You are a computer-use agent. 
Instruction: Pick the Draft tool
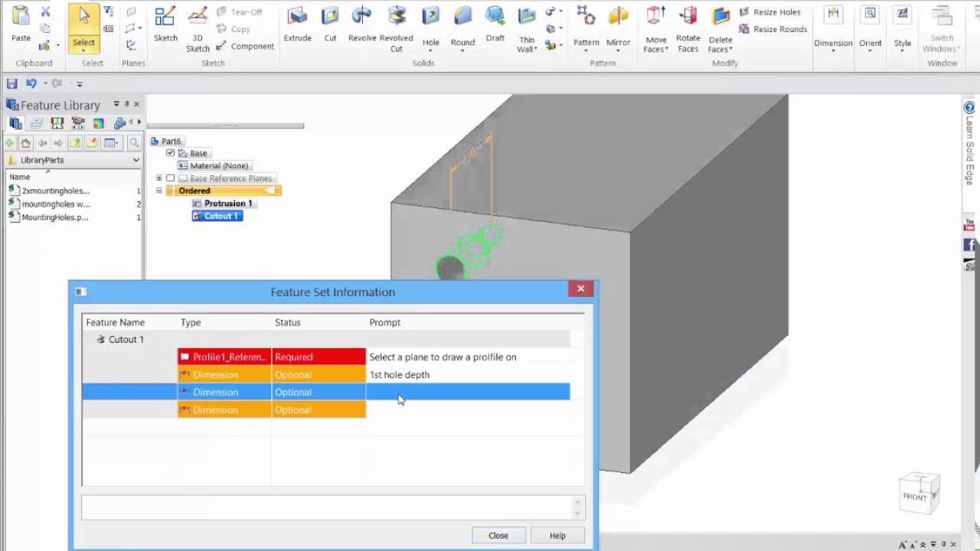point(495,24)
